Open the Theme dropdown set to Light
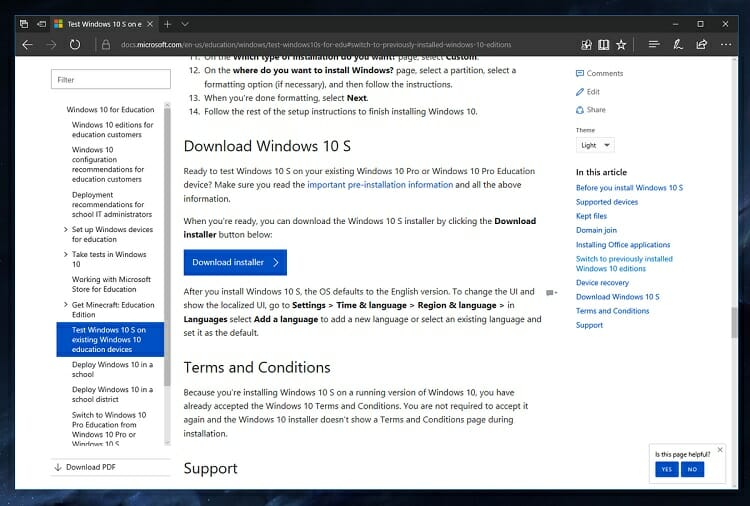 coord(595,145)
